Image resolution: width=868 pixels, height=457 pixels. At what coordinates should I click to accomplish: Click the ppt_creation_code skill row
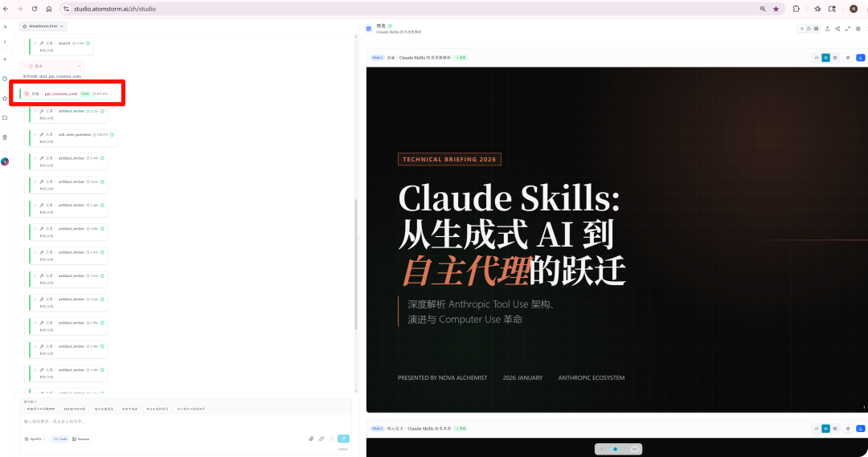point(65,93)
